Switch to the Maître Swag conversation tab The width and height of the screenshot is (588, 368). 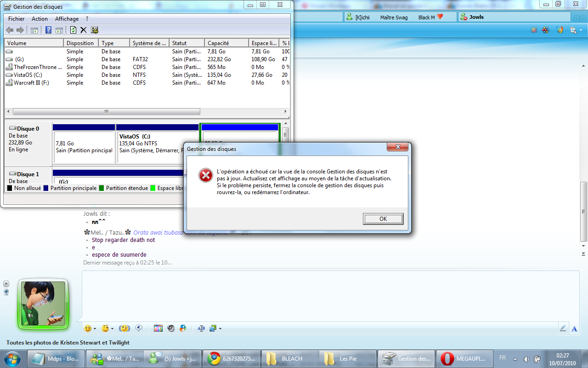(394, 17)
